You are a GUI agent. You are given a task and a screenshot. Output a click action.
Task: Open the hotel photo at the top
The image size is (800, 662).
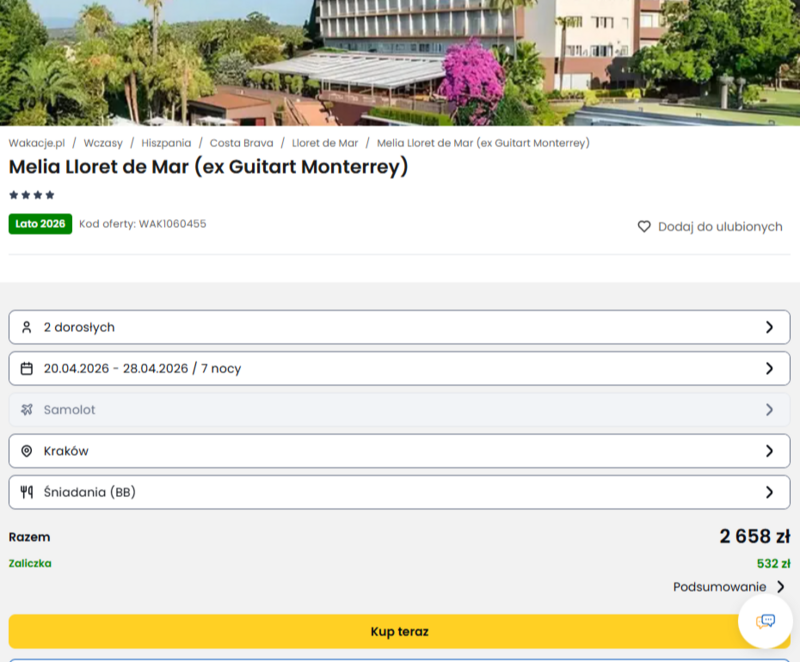tap(400, 62)
